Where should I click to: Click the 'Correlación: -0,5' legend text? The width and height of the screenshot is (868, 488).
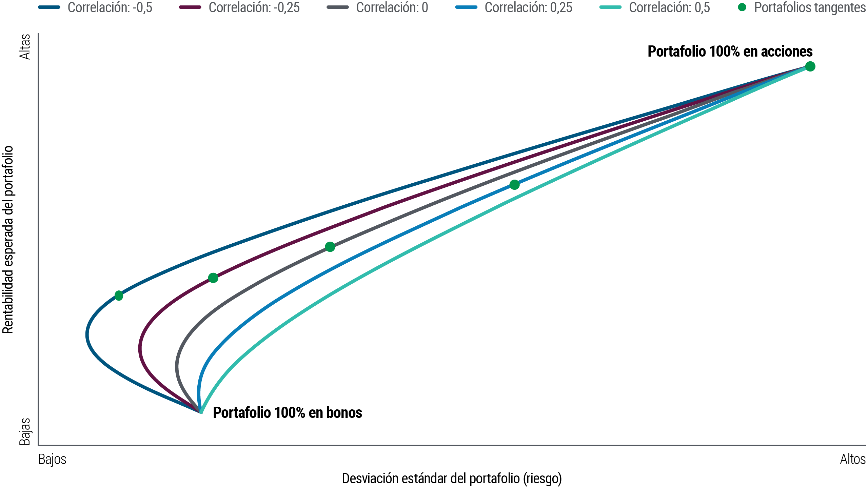110,7
